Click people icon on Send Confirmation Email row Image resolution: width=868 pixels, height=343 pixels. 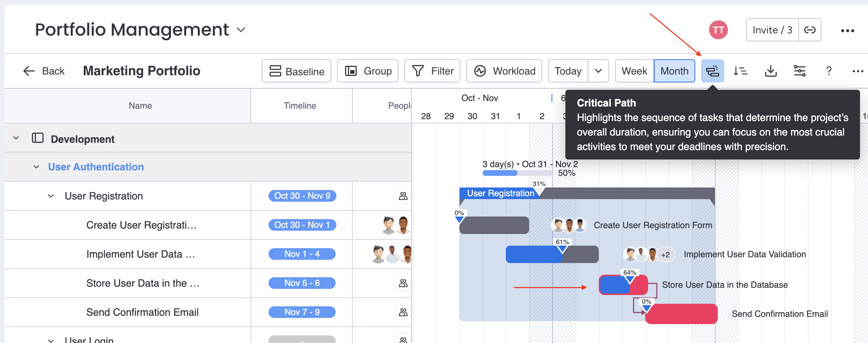pyautogui.click(x=403, y=312)
